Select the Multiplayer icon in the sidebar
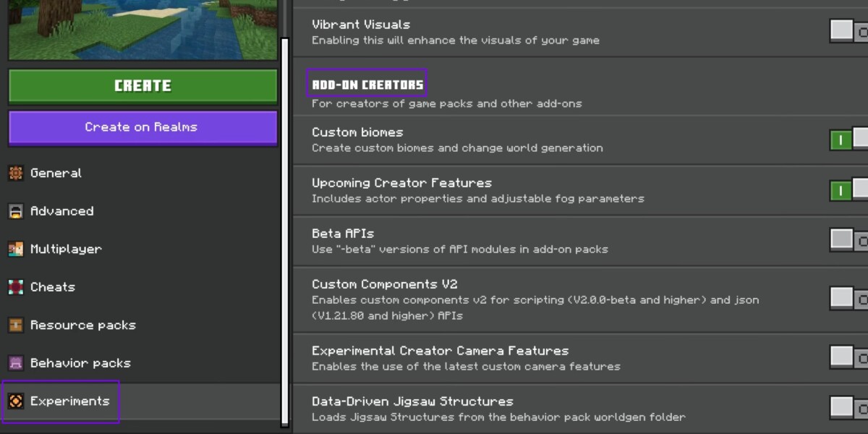The height and width of the screenshot is (434, 868). [17, 249]
